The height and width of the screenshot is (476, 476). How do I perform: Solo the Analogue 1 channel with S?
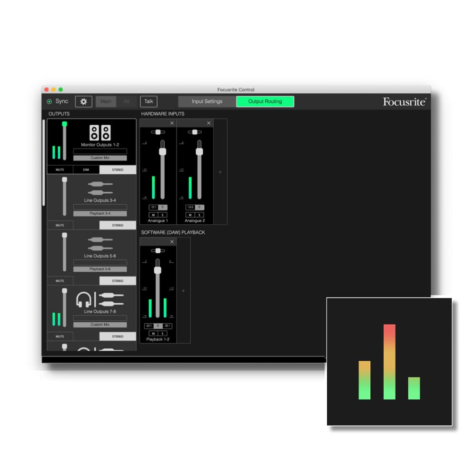pos(162,215)
